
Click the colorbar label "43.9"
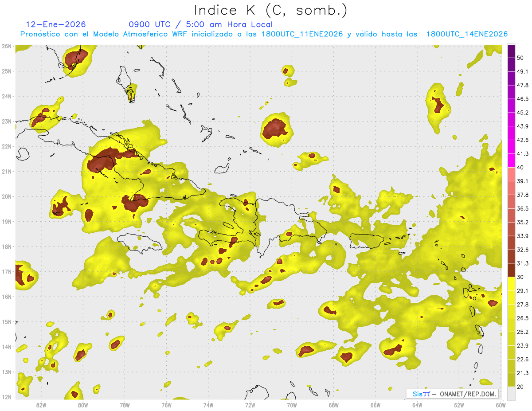[x=522, y=126]
